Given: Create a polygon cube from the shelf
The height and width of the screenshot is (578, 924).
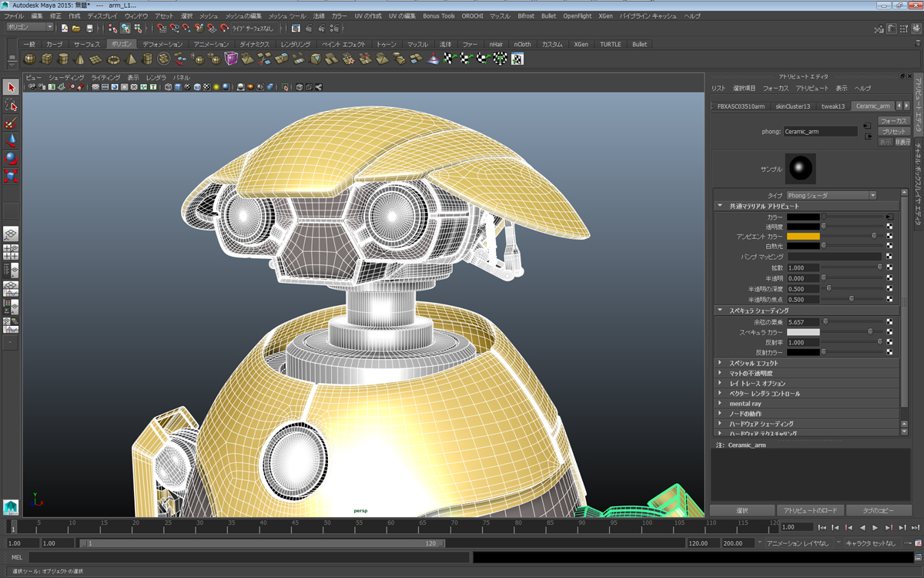Looking at the screenshot, I should (x=46, y=59).
